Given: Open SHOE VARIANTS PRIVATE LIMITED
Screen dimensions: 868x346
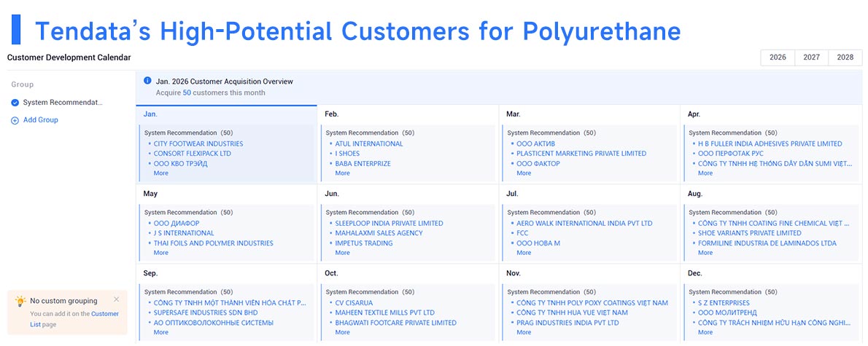Looking at the screenshot, I should (x=750, y=233).
